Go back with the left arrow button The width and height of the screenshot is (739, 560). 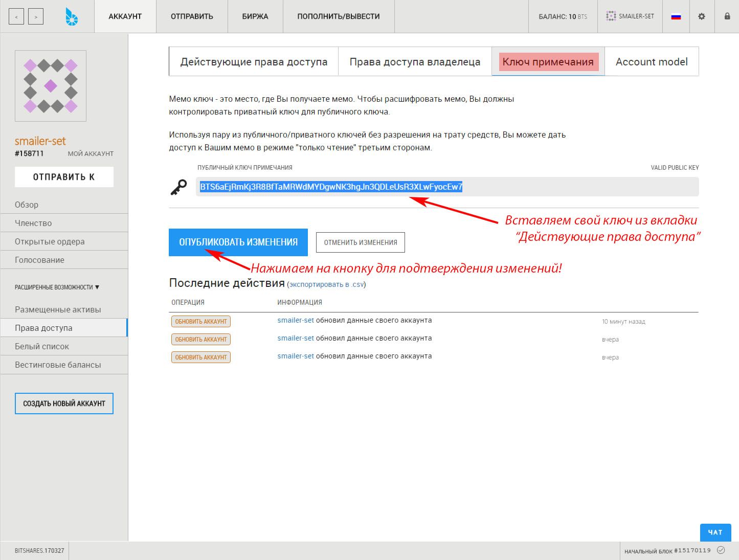[16, 16]
